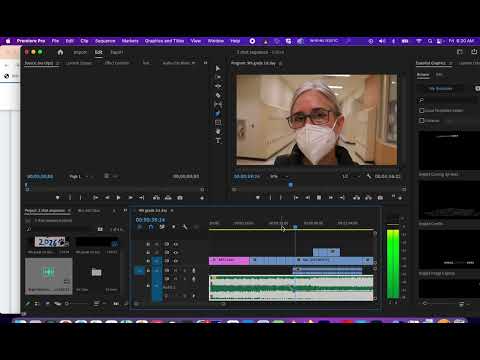480x360 pixels.
Task: Open Quick Export icon at top right
Action: tap(474, 52)
